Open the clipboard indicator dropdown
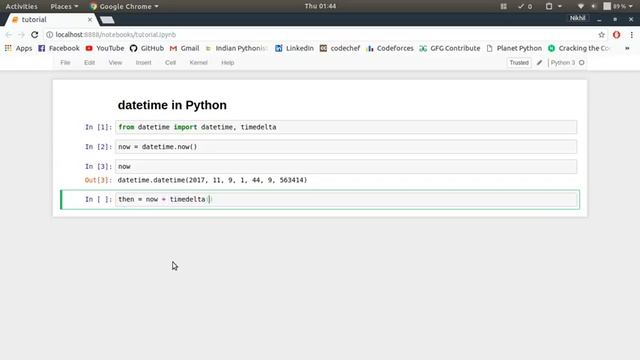The image size is (640, 360). point(553,6)
